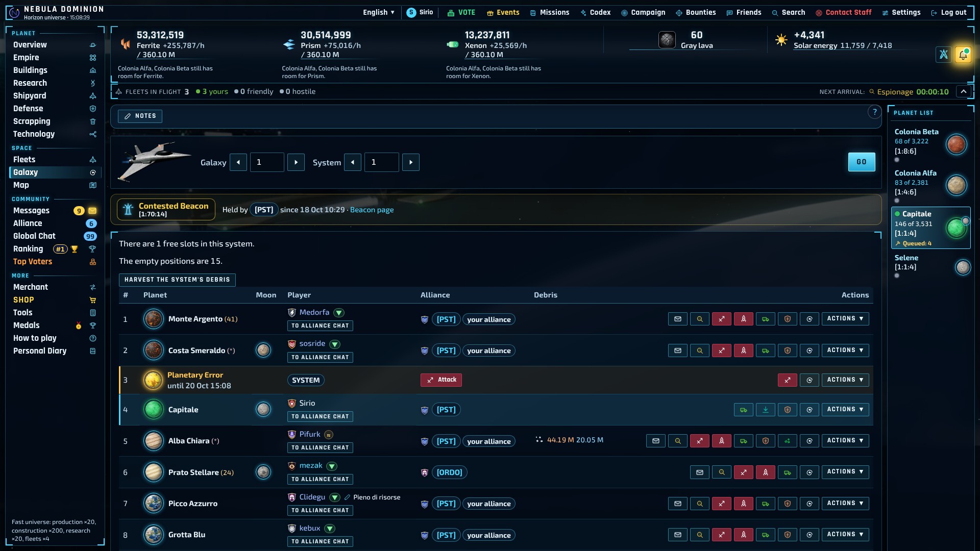This screenshot has height=551, width=980.
Task: Open the Galaxy menu item in sidebar
Action: pos(55,172)
